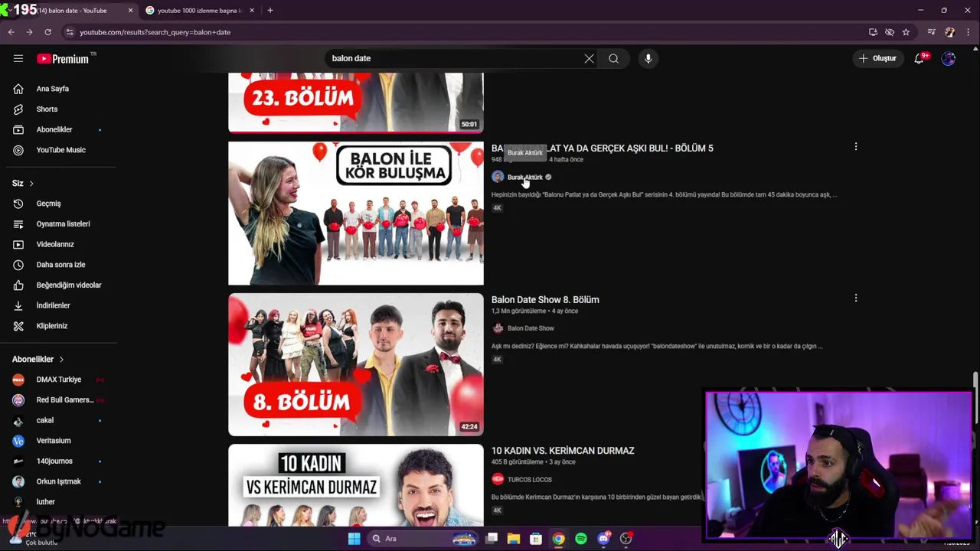Open DMAX Turkiye channel subscription

pos(58,380)
